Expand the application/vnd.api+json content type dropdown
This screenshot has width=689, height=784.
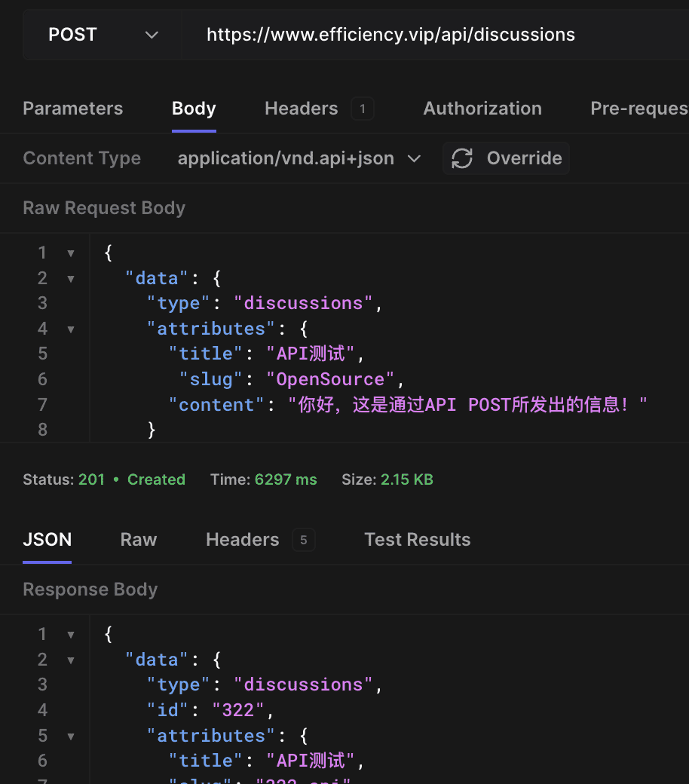point(299,158)
